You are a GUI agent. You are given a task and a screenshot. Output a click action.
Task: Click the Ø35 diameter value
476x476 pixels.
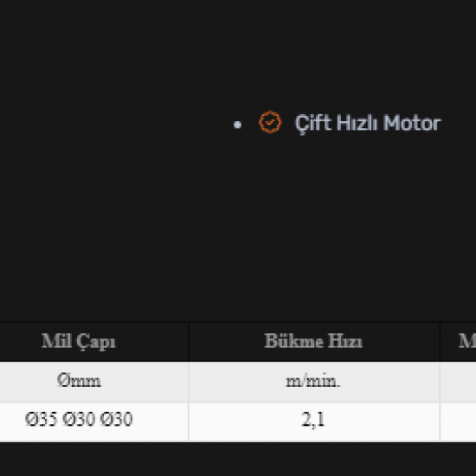pyautogui.click(x=41, y=419)
